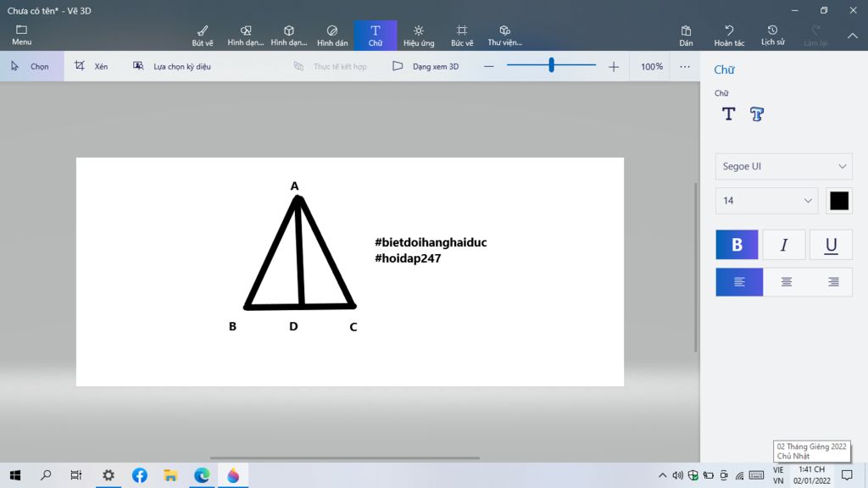This screenshot has width=868, height=488.
Task: Open the Hiệu ứng effects tool
Action: point(419,36)
